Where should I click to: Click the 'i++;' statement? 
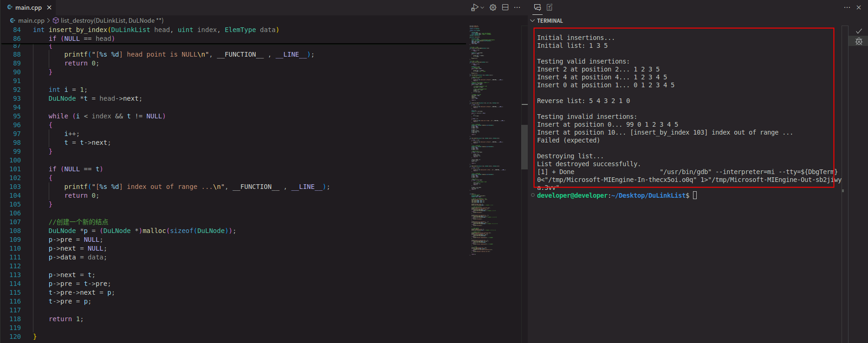click(x=72, y=134)
